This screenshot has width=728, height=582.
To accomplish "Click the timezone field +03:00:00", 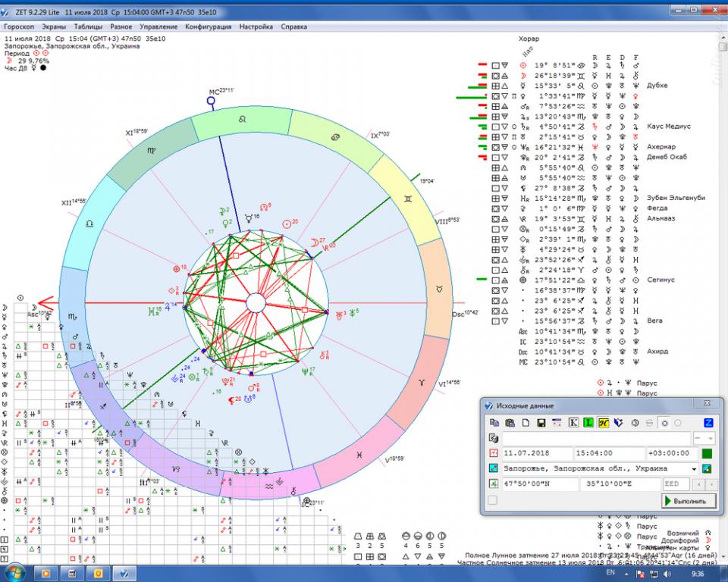I will point(672,453).
